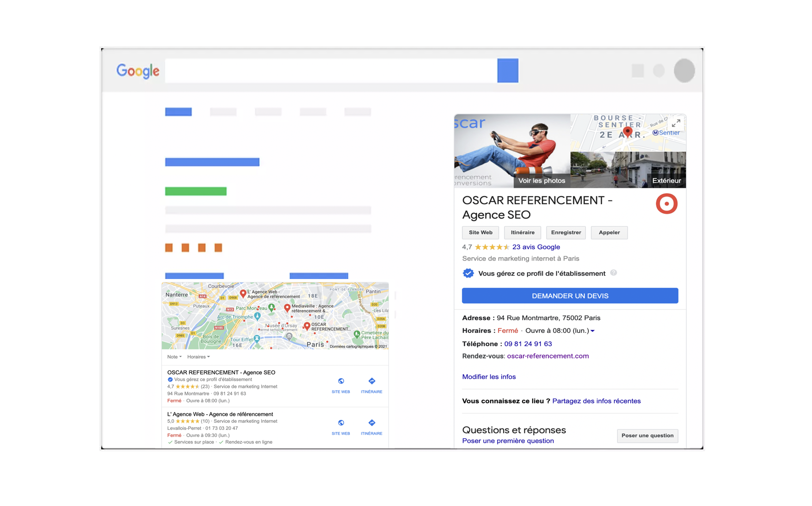Open the 23 avis Google reviews link
This screenshot has width=812, height=506.
pyautogui.click(x=535, y=247)
